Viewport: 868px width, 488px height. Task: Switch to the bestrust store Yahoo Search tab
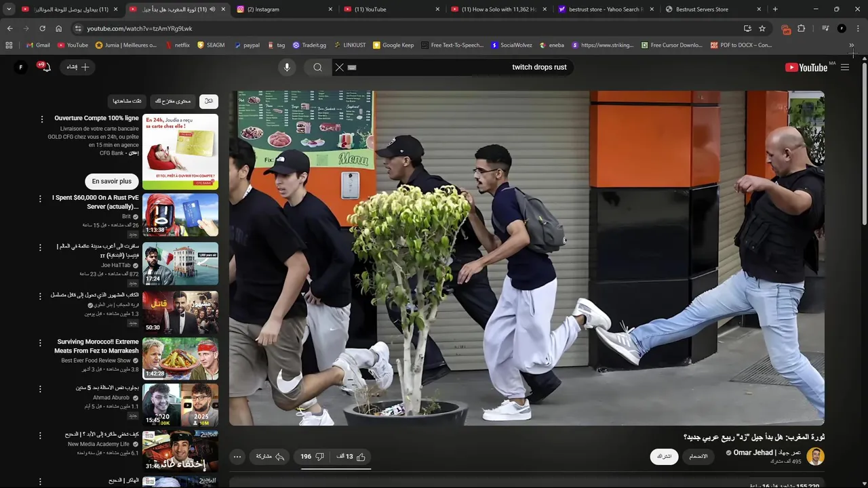pos(606,9)
